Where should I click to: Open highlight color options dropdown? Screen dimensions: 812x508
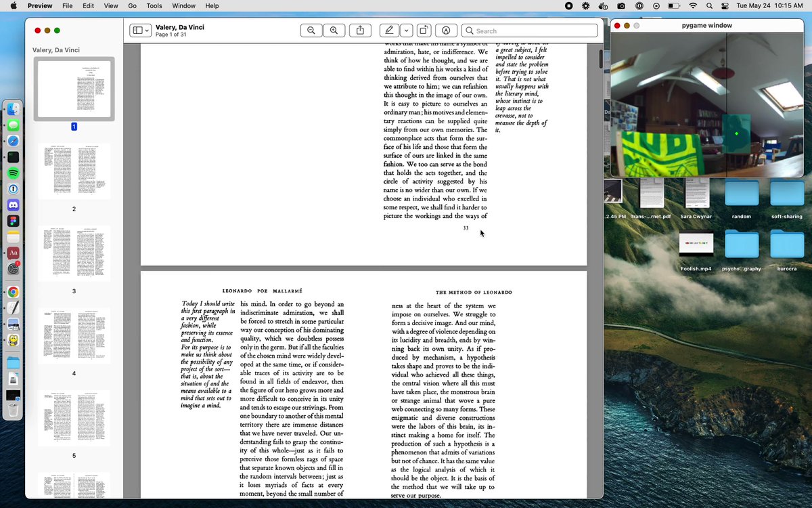405,30
